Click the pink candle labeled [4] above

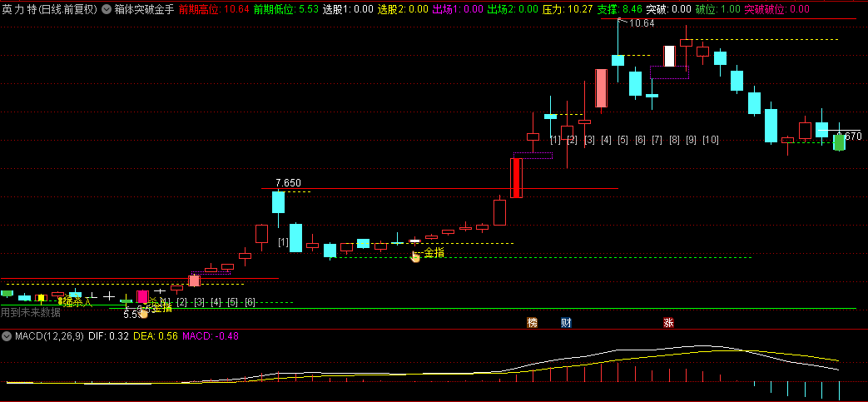click(601, 88)
